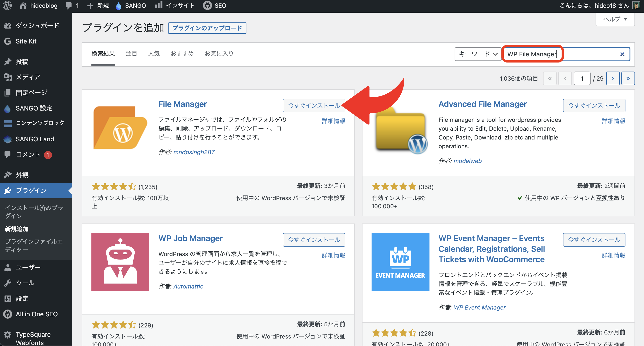Open SANGO Land in sidebar
The height and width of the screenshot is (346, 644).
tap(36, 139)
